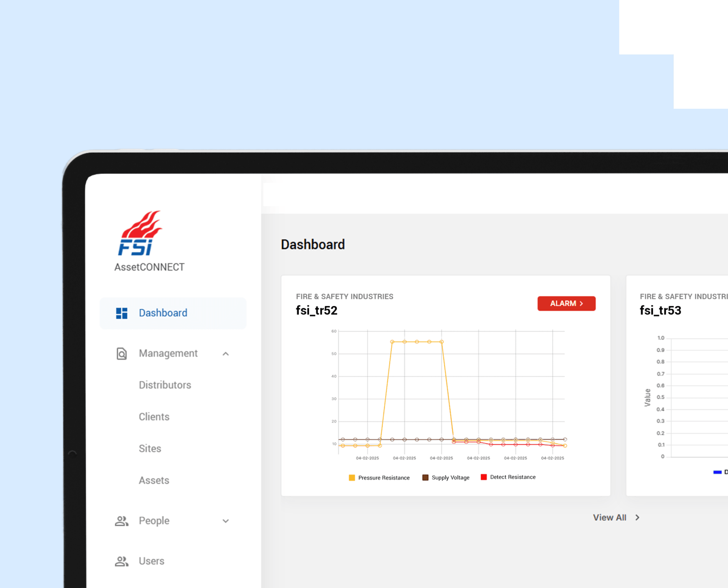Open the fsi_tr53 device card title
This screenshot has width=728, height=588.
[660, 311]
